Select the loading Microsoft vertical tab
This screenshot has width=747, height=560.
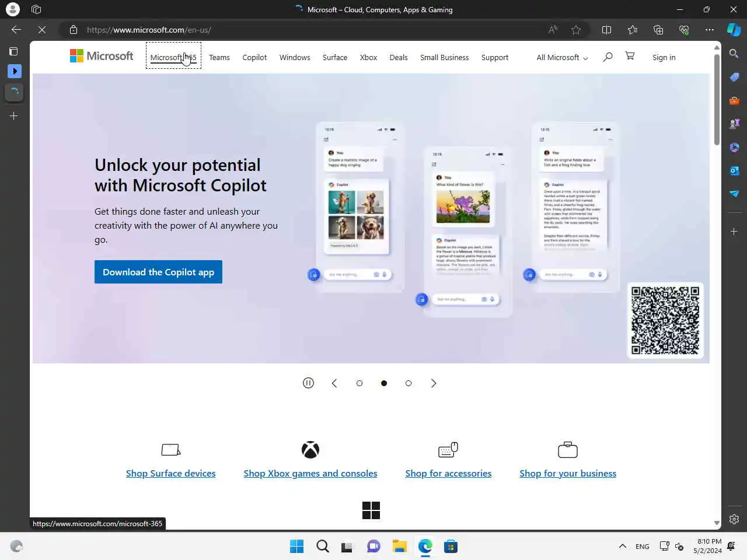tap(15, 92)
